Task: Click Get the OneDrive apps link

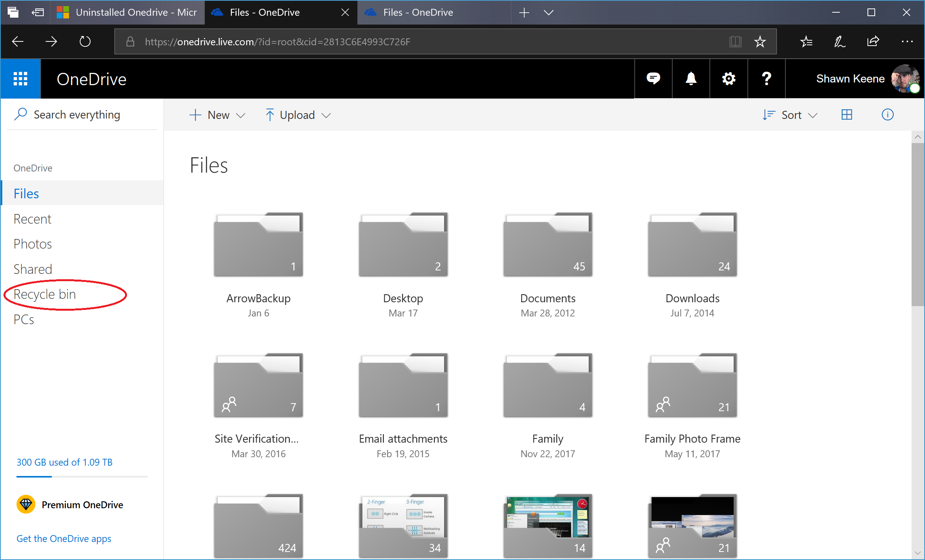Action: pos(64,539)
